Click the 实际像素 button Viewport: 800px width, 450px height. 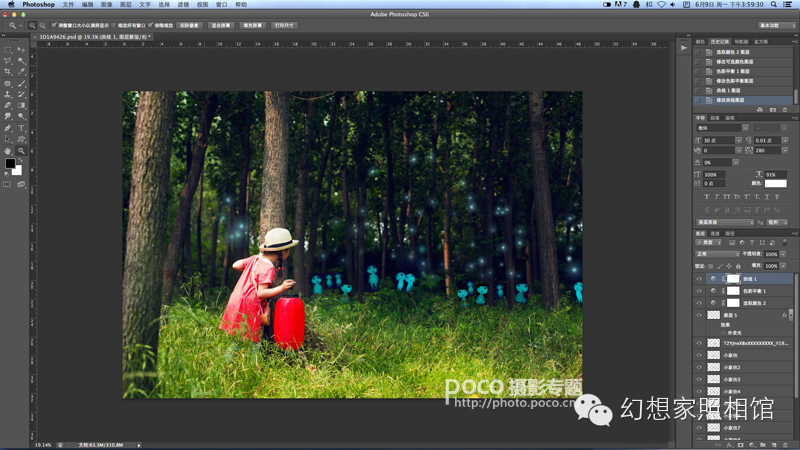click(x=189, y=26)
